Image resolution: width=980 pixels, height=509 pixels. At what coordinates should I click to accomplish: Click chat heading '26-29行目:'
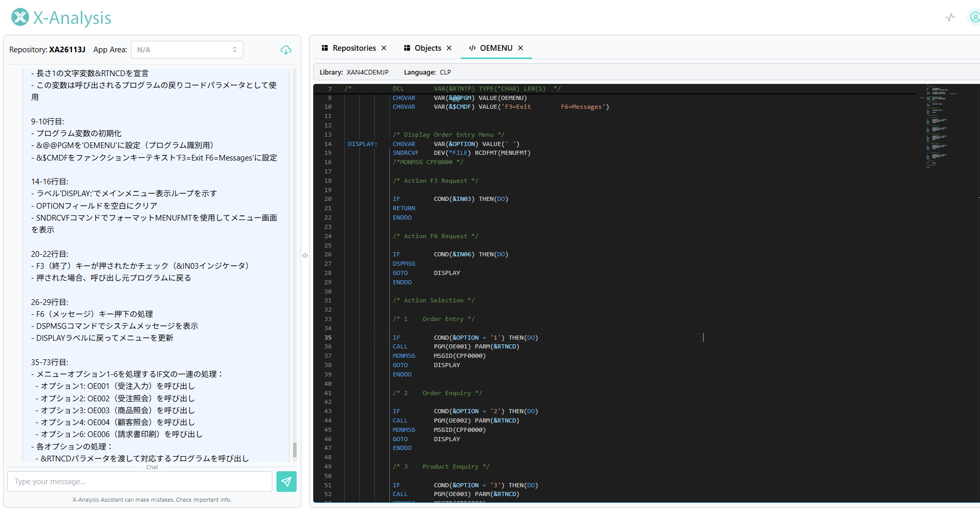coord(50,302)
